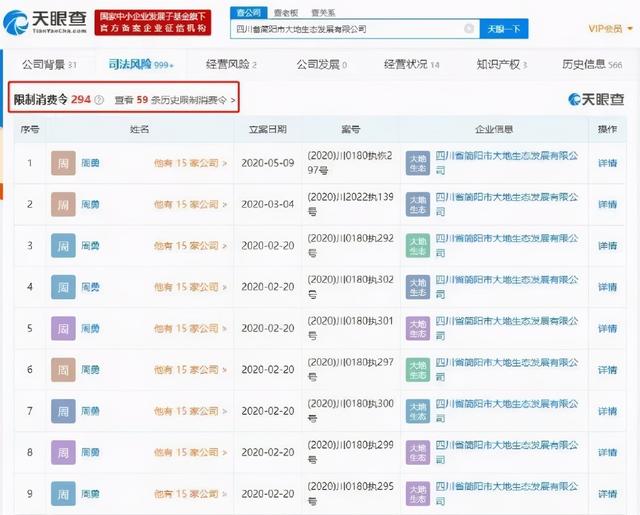This screenshot has height=515, width=640.
Task: Switch to the 查公司 search tab
Action: [x=249, y=13]
